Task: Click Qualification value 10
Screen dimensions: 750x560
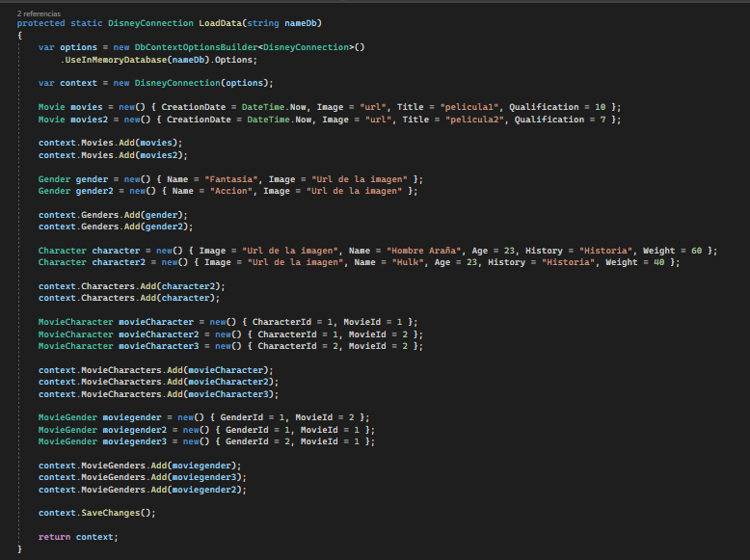Action: [x=601, y=107]
